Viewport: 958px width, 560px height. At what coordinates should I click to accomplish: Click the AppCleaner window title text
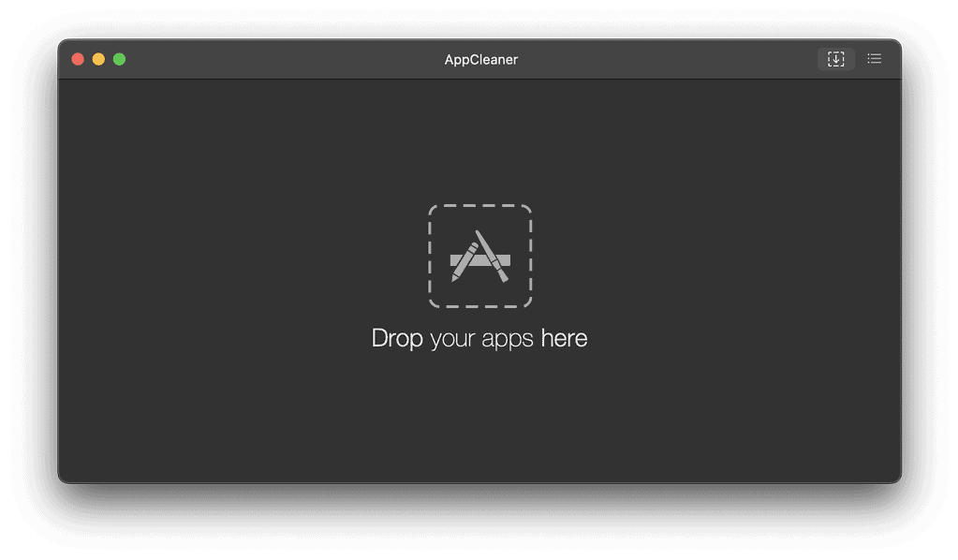480,60
